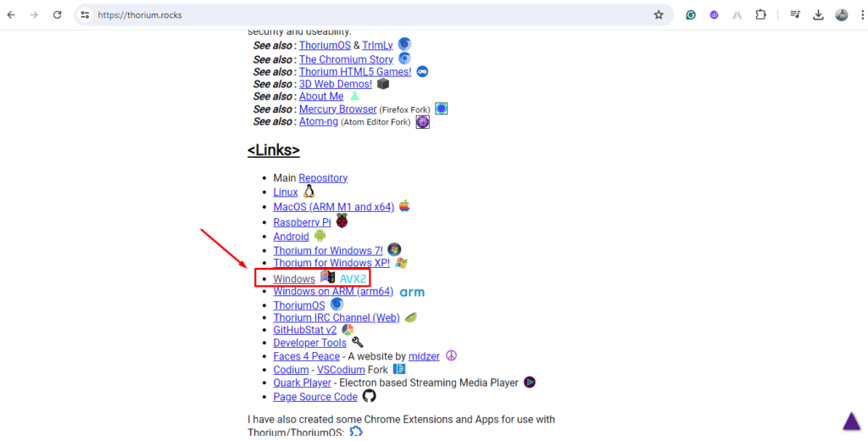Viewport: 868px width, 441px height.
Task: Click the raspberry icon beside Raspberry Pi
Action: 342,221
